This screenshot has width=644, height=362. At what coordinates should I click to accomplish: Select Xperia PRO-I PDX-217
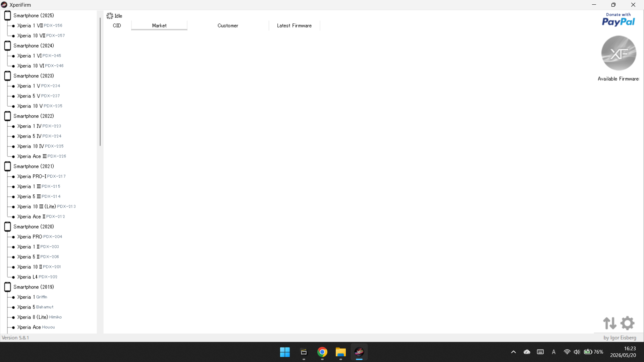[x=42, y=176]
